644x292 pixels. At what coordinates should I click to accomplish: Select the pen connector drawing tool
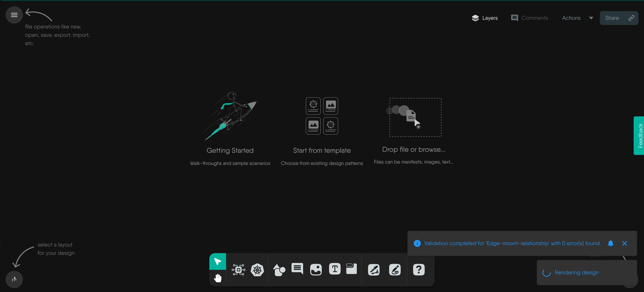point(374,270)
